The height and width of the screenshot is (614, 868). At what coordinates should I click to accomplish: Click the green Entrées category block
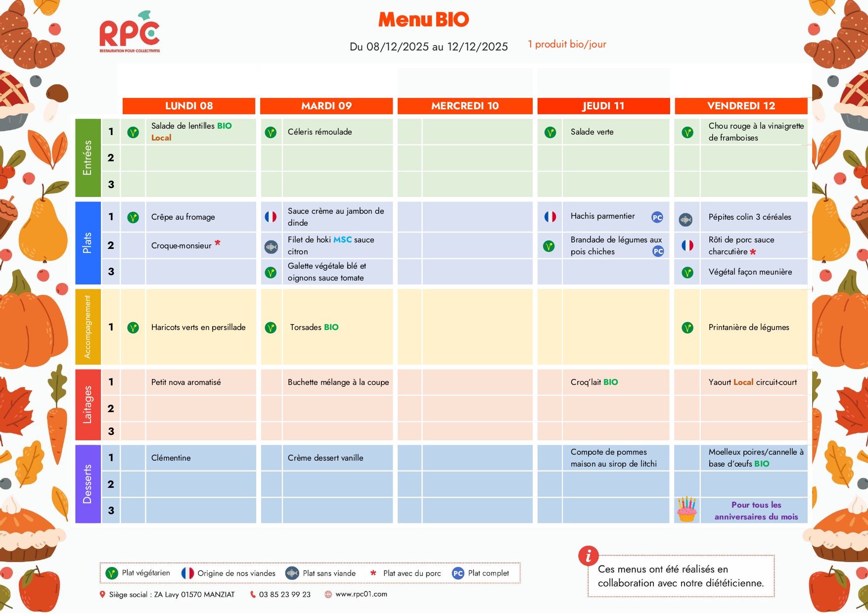(x=88, y=158)
